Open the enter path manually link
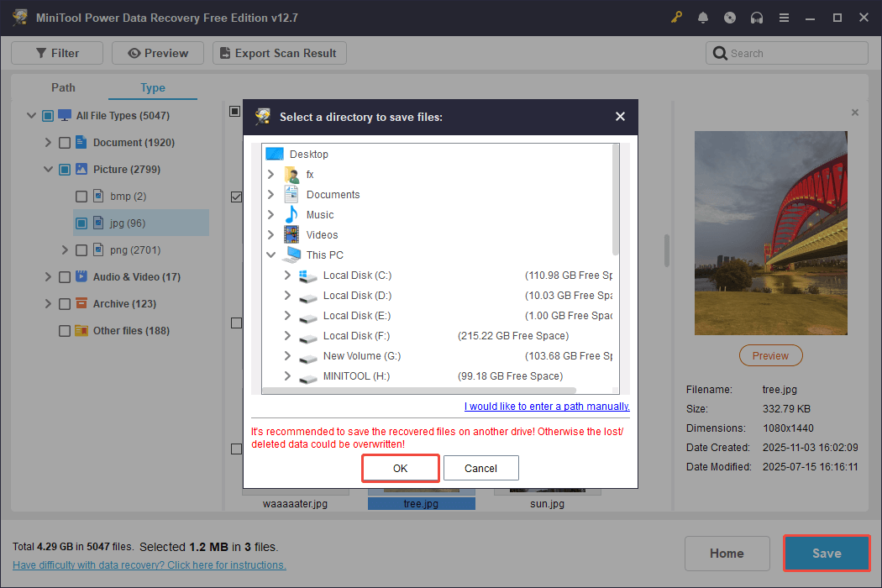The height and width of the screenshot is (588, 882). (546, 406)
